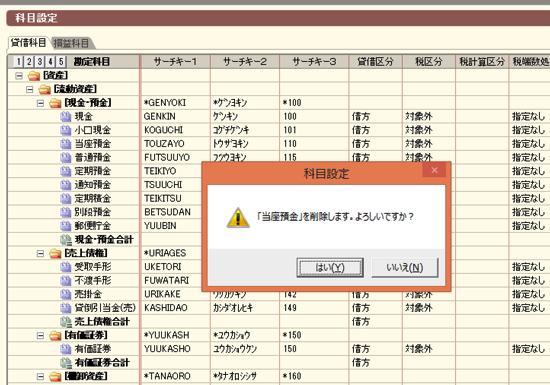The image size is (550, 385).
Task: Click the 郵便貯金 account icon
Action: tap(66, 226)
